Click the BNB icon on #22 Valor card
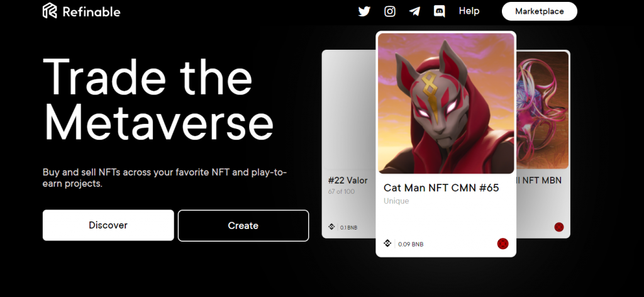The height and width of the screenshot is (297, 644). (x=331, y=227)
